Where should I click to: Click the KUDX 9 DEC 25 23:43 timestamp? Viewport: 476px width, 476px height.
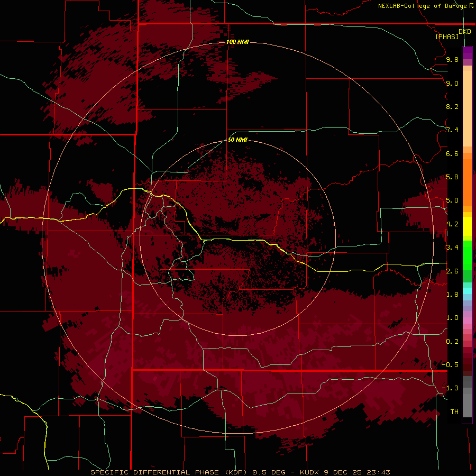tap(345, 472)
